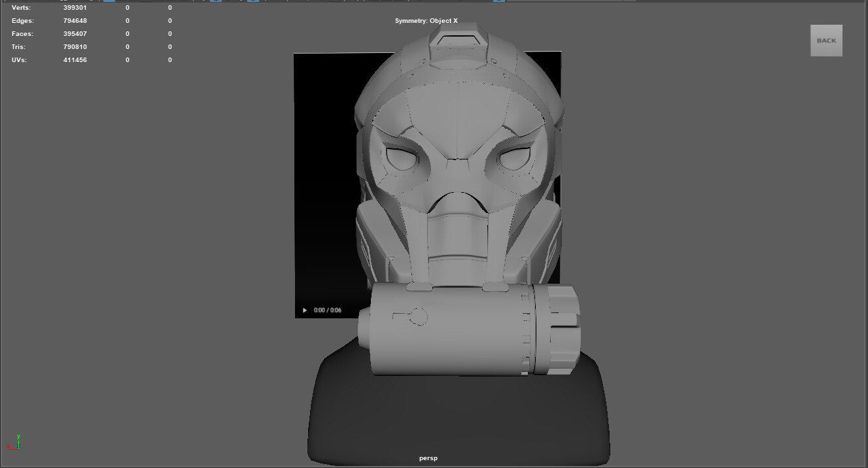
Task: Click the persp camera label below the viewport
Action: coord(427,458)
